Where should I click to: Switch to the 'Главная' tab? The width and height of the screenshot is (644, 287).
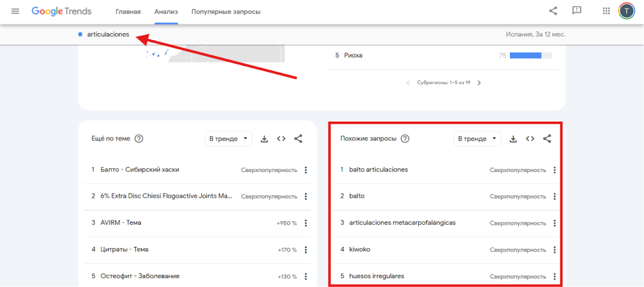click(128, 12)
